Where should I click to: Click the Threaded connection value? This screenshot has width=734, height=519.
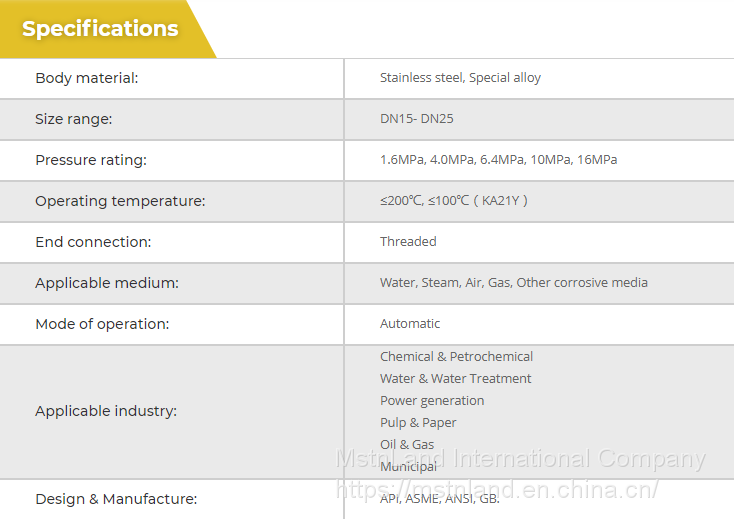(408, 242)
